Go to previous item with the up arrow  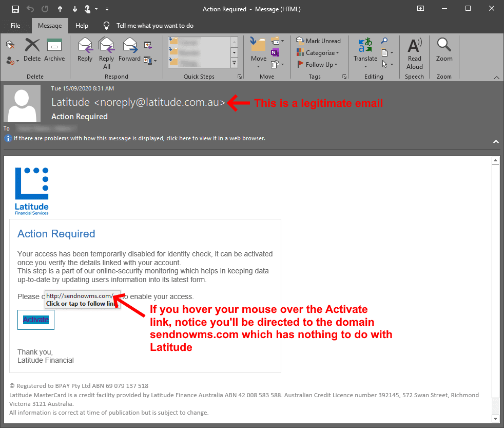click(60, 9)
